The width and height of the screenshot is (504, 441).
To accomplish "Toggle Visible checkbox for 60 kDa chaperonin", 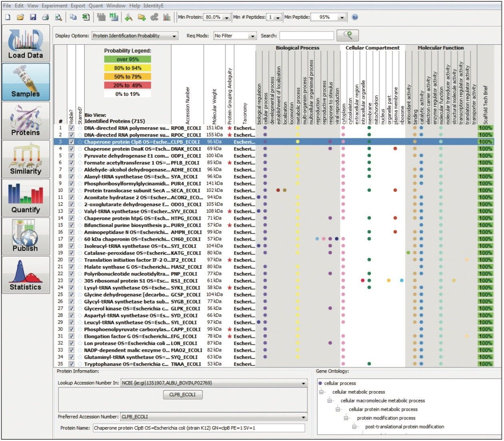I will [71, 239].
